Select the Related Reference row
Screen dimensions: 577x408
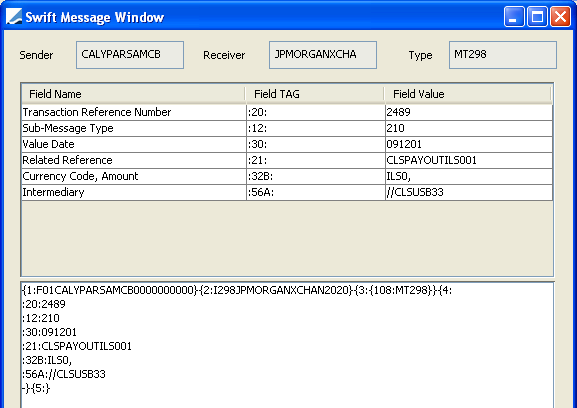[287, 160]
